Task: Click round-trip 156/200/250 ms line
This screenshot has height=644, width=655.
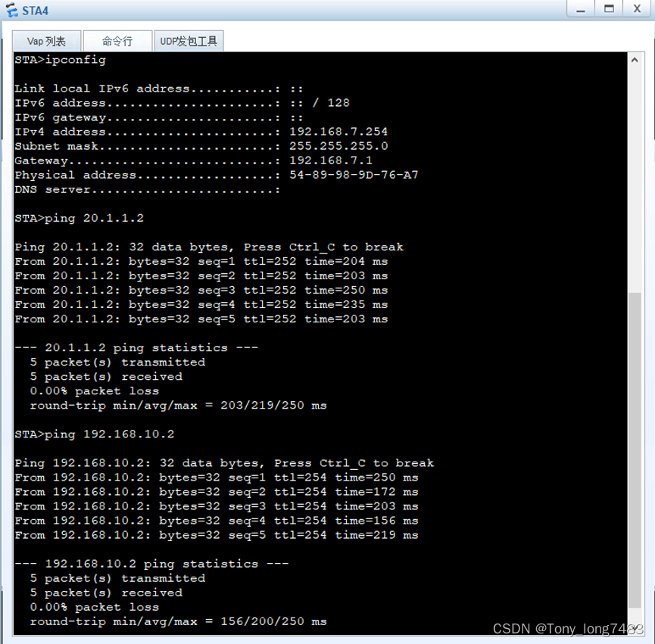Action: 179,622
